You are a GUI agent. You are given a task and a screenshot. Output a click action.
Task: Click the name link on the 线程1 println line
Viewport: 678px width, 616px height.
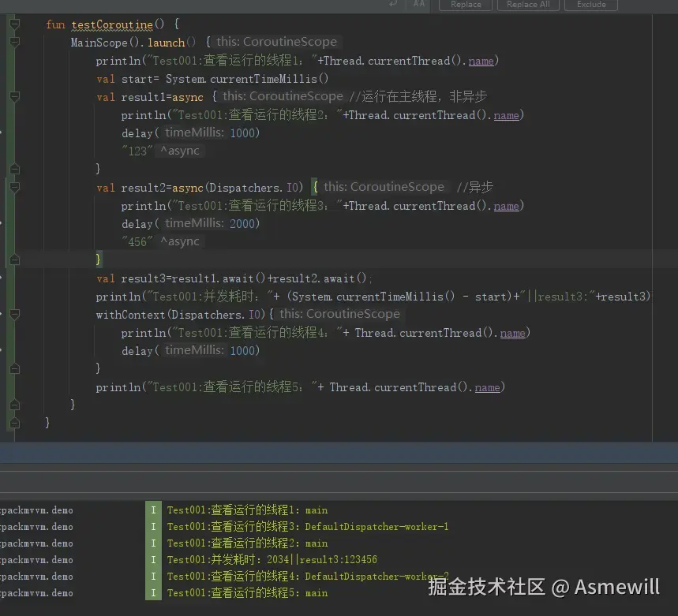click(x=481, y=61)
